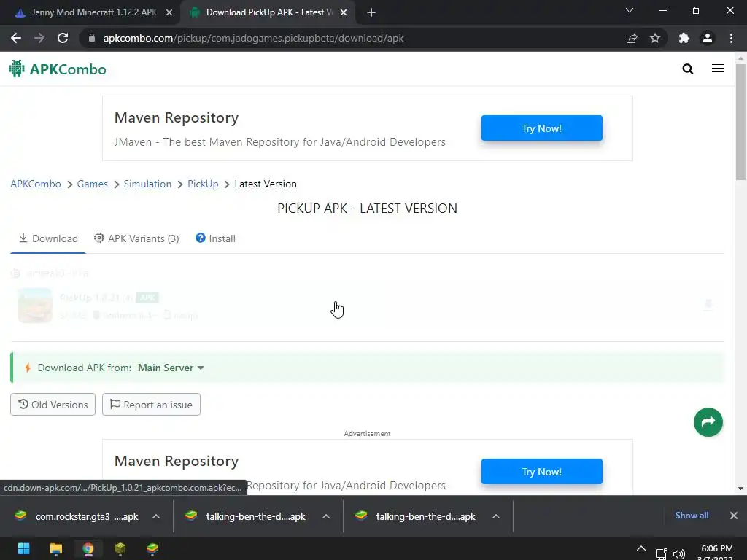747x560 pixels.
Task: Show hidden system tray icons
Action: pyautogui.click(x=641, y=548)
